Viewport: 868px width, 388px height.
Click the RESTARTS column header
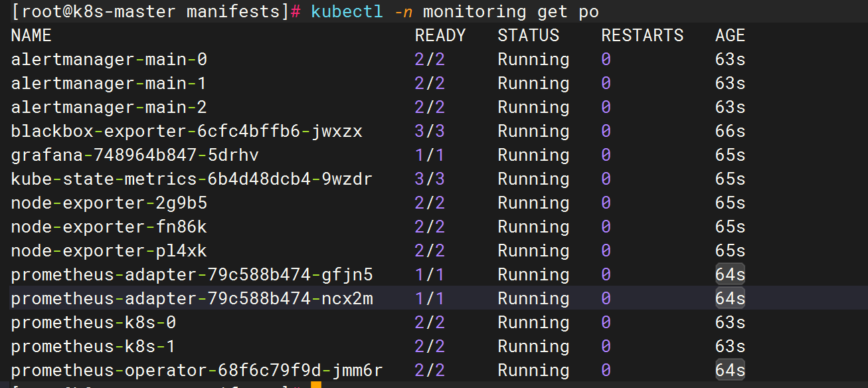(x=642, y=35)
